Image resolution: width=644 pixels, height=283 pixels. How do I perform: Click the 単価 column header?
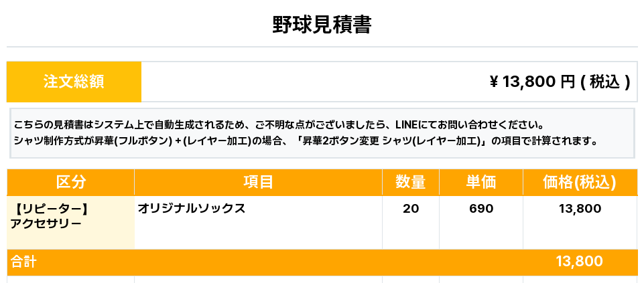pos(480,182)
